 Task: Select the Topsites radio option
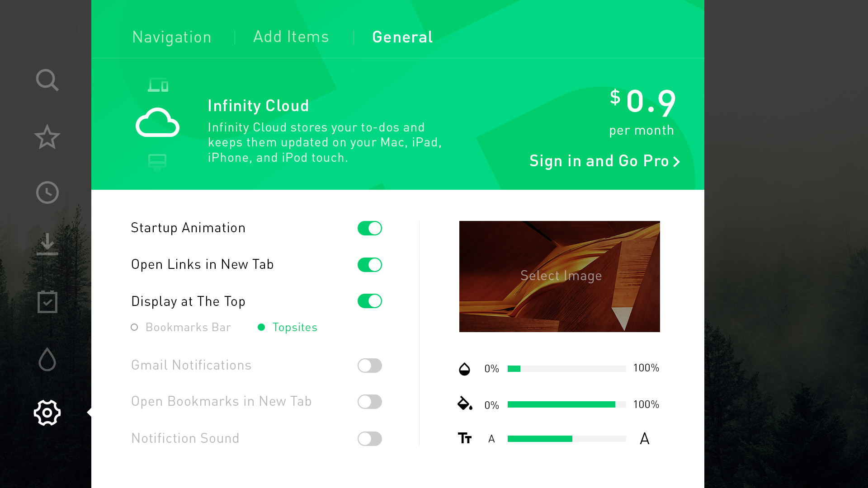261,327
